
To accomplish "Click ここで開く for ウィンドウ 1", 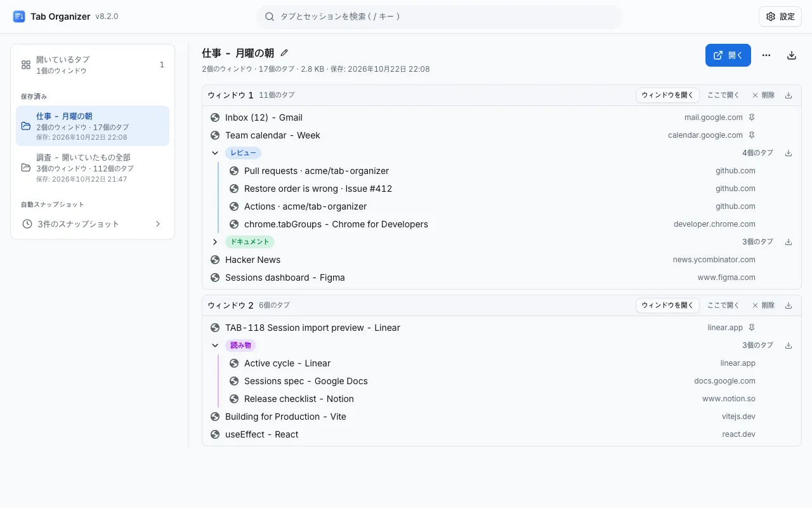I will click(x=723, y=95).
